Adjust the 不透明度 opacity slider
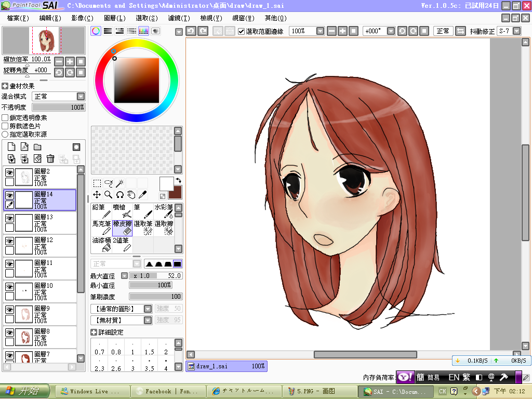 58,107
